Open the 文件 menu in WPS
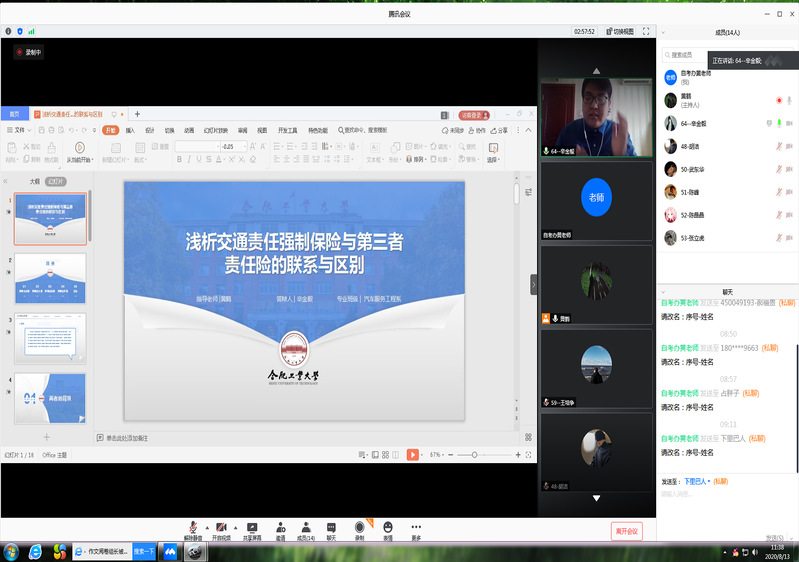The width and height of the screenshot is (799, 562). [x=18, y=130]
